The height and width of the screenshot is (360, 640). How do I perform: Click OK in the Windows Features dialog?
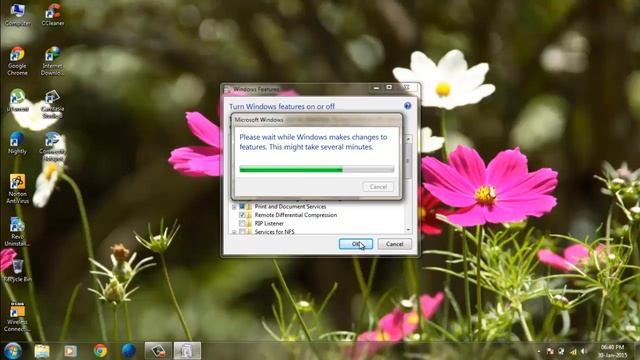pyautogui.click(x=356, y=244)
